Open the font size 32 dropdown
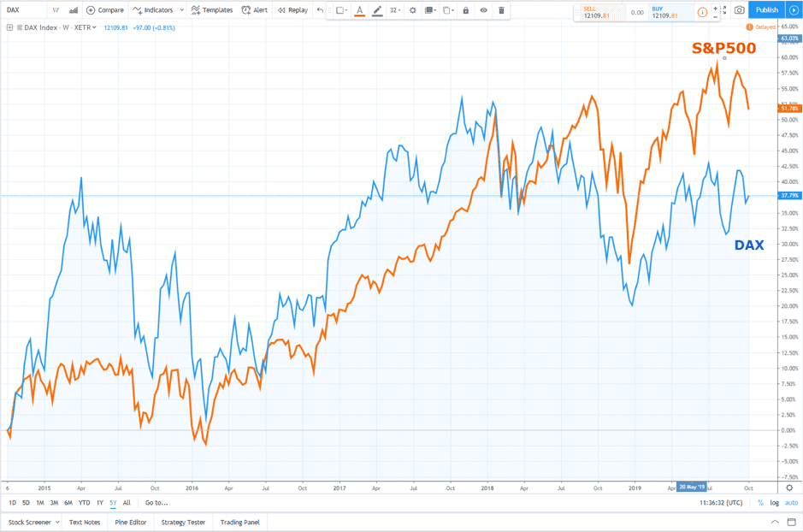This screenshot has width=803, height=532. point(395,10)
